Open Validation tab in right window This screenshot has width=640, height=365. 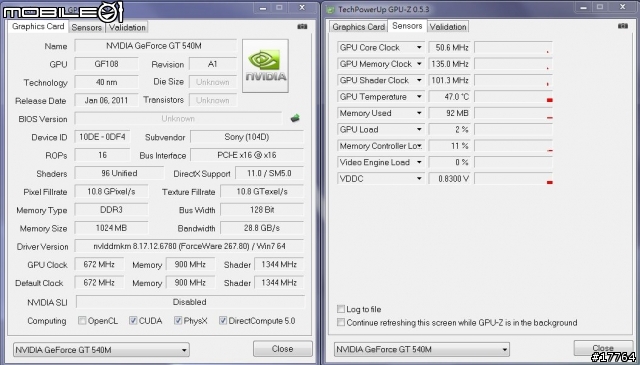pyautogui.click(x=448, y=27)
